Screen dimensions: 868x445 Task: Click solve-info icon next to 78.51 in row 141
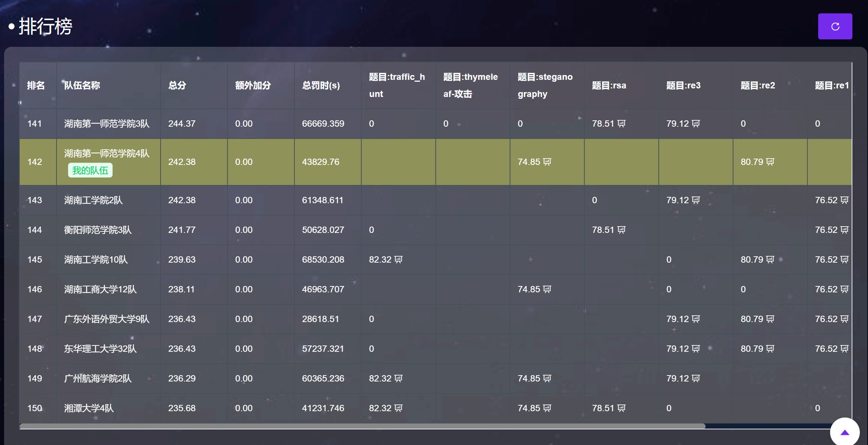pyautogui.click(x=622, y=124)
